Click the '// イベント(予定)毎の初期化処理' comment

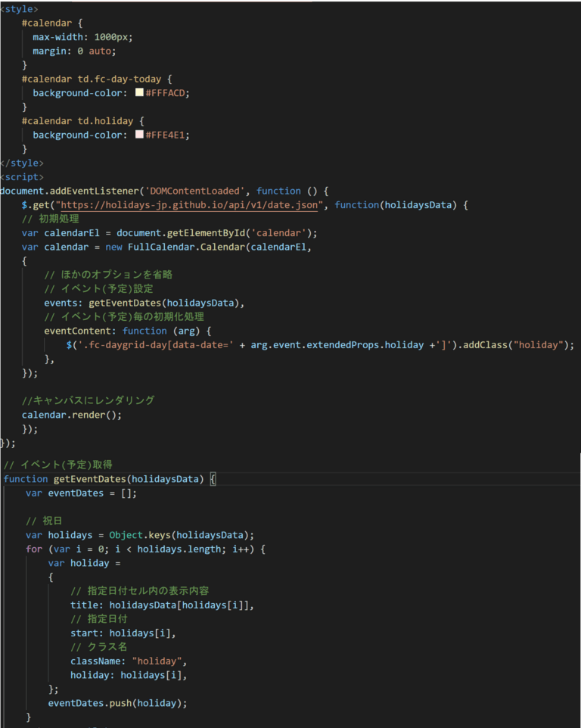[x=124, y=316]
